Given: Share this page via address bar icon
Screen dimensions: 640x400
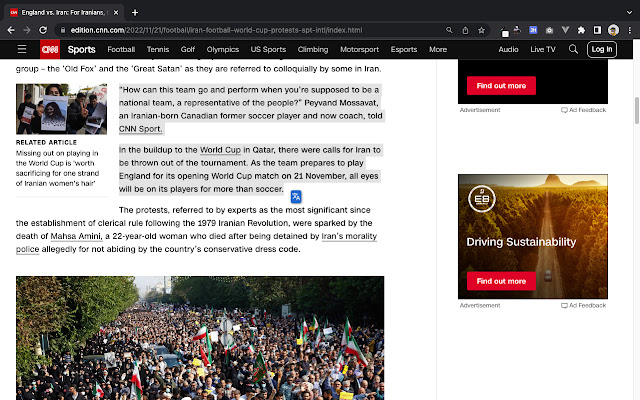Looking at the screenshot, I should coord(465,30).
